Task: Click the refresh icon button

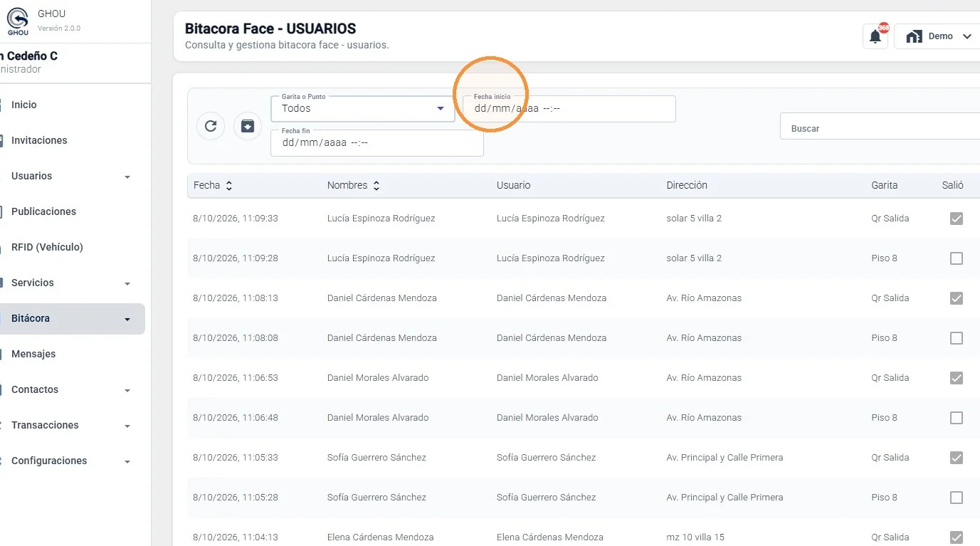Action: click(211, 126)
